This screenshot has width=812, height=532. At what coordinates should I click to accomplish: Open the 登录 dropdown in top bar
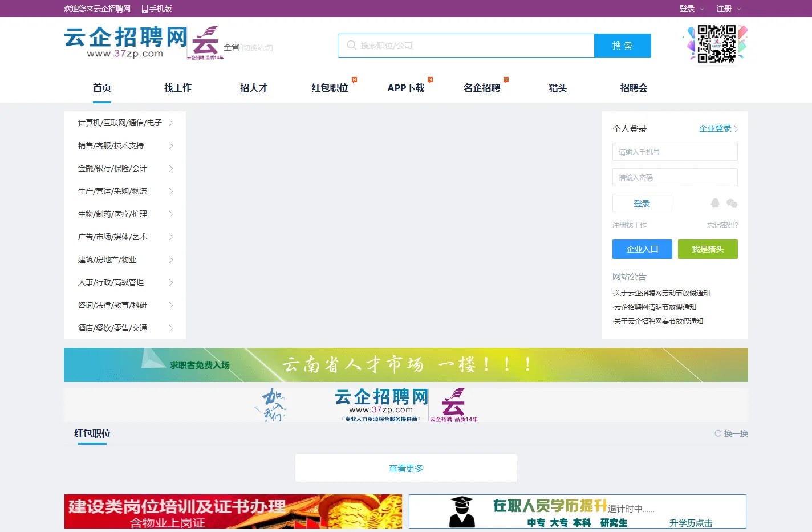click(x=692, y=9)
